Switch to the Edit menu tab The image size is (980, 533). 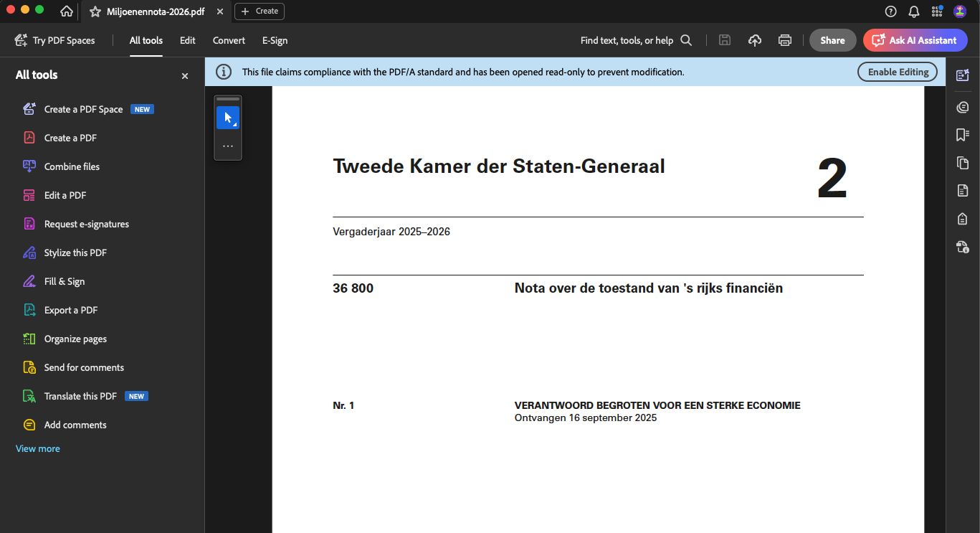click(x=188, y=40)
